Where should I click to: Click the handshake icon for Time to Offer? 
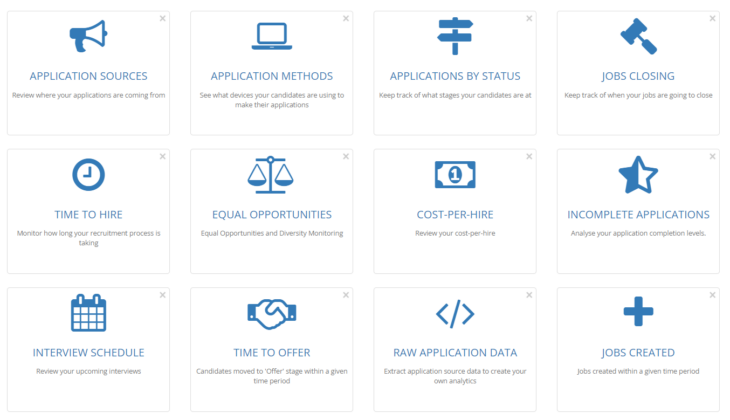point(271,313)
